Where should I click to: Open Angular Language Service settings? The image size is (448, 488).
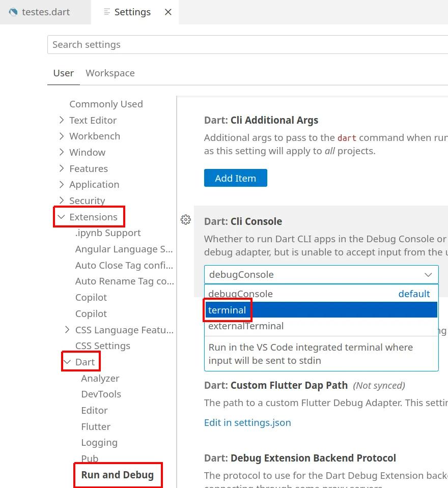coord(124,249)
